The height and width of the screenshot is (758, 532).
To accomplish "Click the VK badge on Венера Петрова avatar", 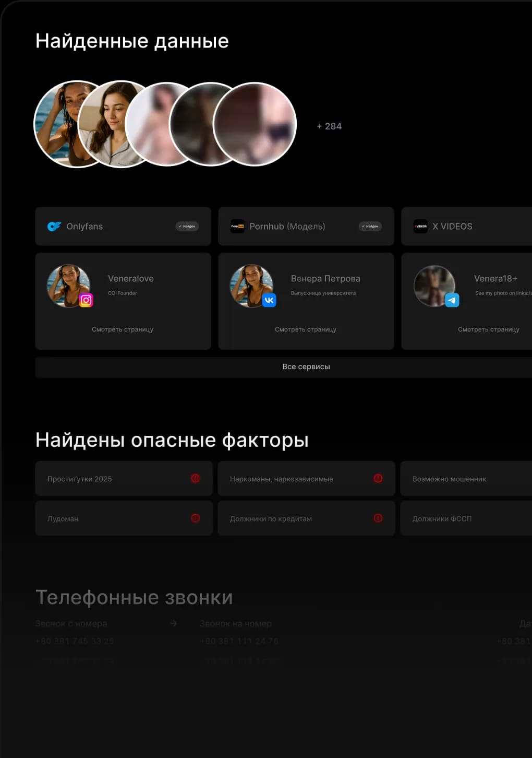I will (x=269, y=300).
